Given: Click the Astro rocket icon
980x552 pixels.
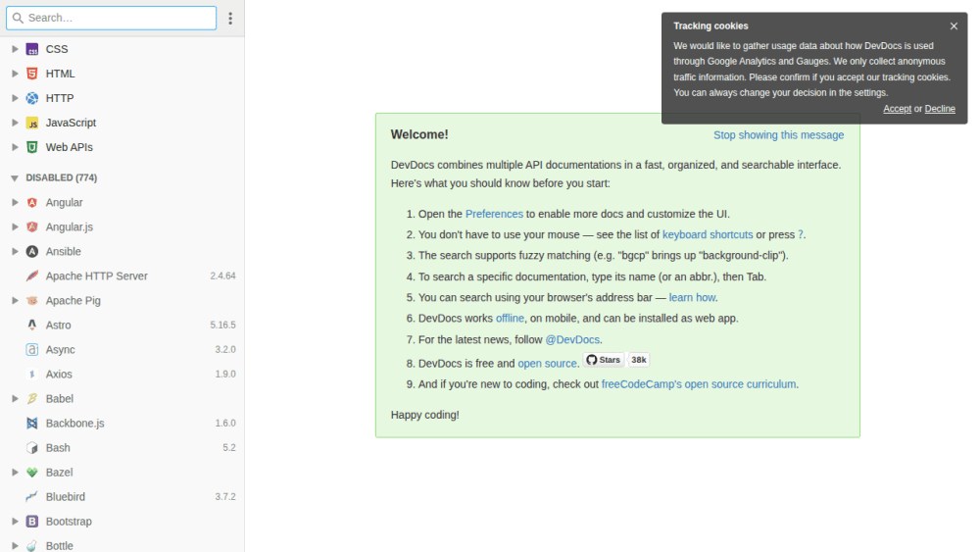Looking at the screenshot, I should (32, 326).
